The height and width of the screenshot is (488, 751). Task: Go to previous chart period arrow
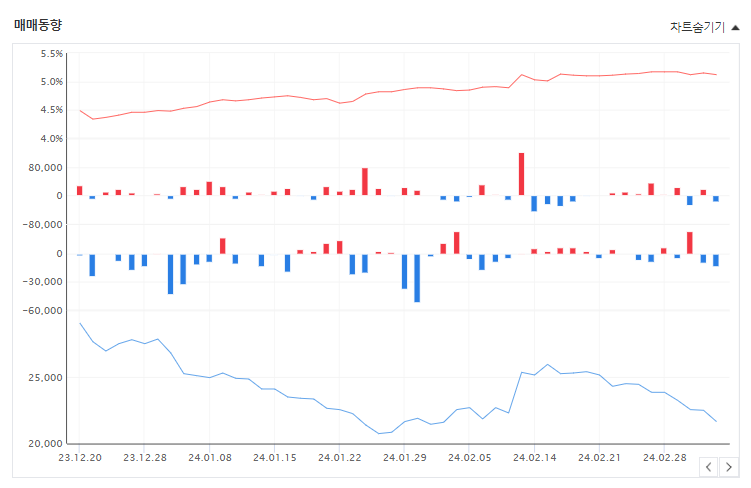pos(708,467)
